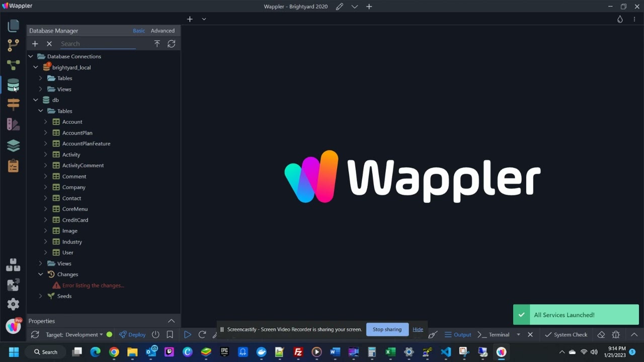Click the power icon beside Deploy
Screen dimensions: 644x362
click(x=155, y=335)
